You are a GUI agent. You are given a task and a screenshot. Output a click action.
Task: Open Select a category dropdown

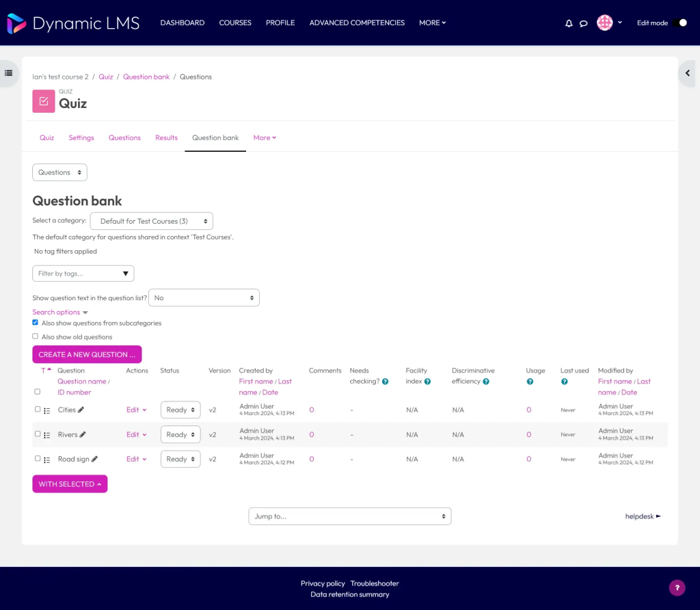(151, 221)
